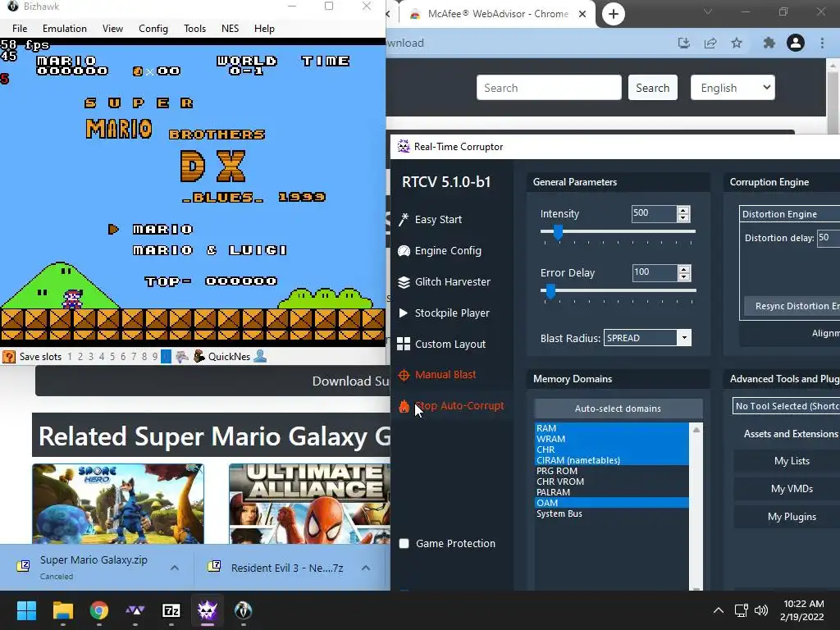This screenshot has height=630, width=840.
Task: Open the Glitch Harvester section
Action: point(444,282)
